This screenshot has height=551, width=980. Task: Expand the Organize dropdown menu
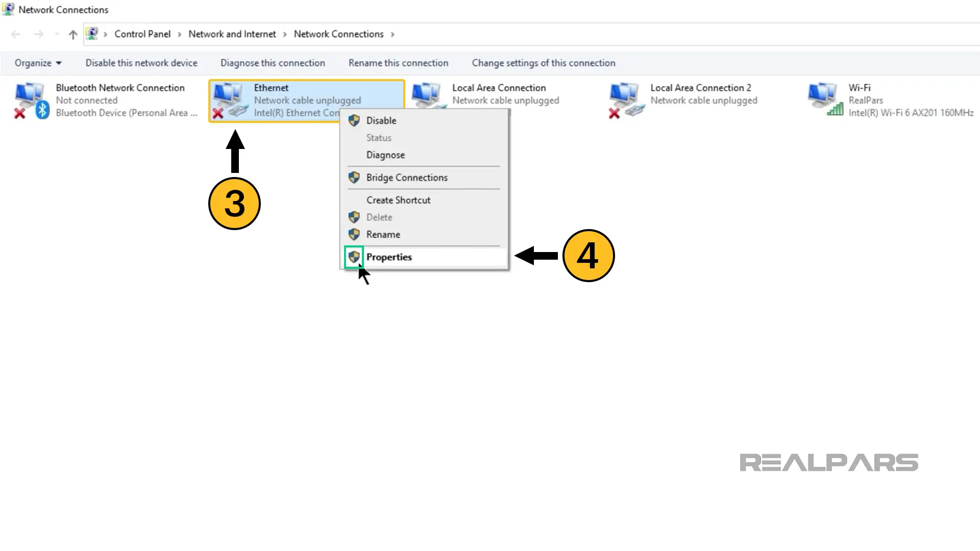pyautogui.click(x=36, y=63)
